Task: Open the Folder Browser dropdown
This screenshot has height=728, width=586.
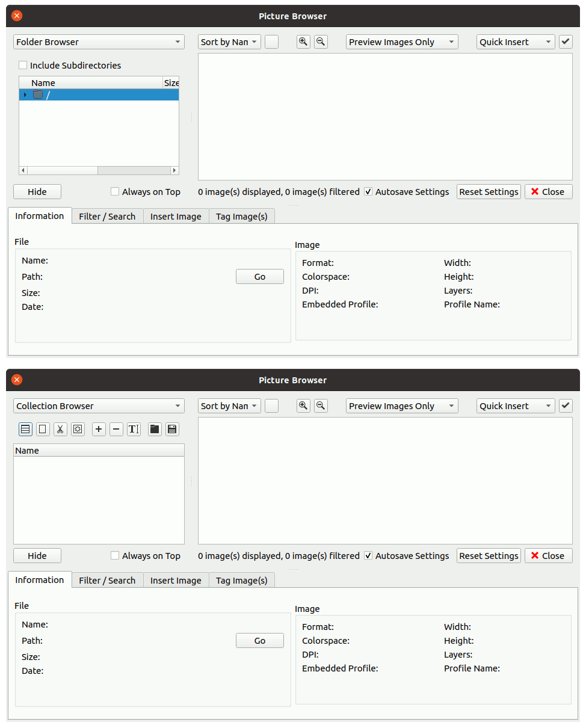Action: [99, 42]
